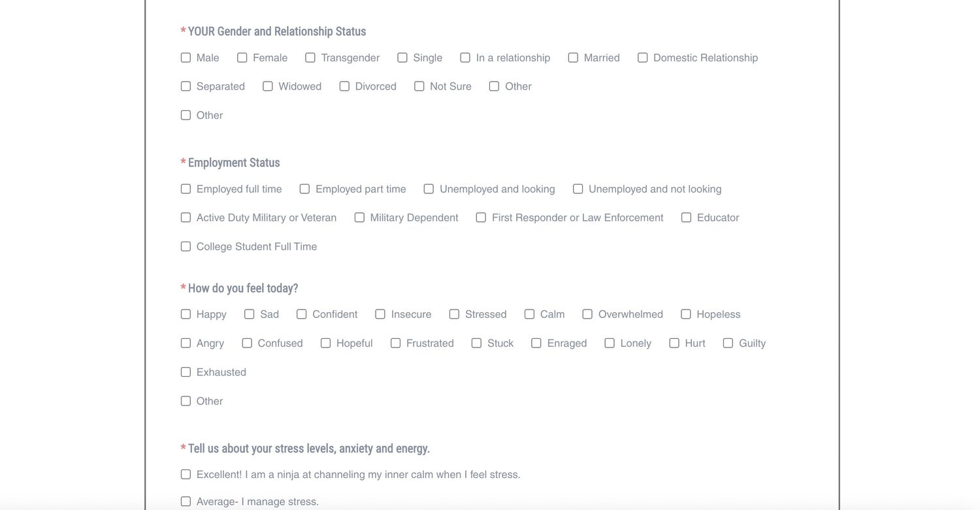
Task: Select Domestic Relationship checkbox
Action: pos(643,57)
